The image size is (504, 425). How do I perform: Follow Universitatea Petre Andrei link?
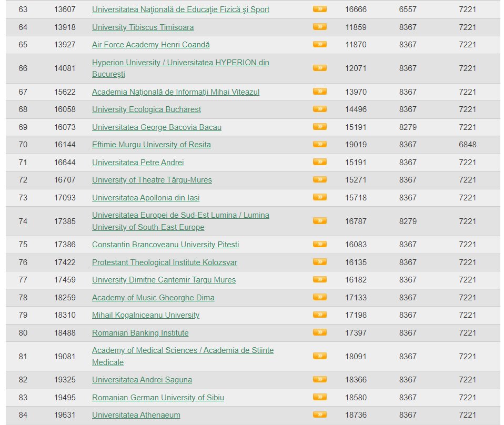click(x=138, y=163)
